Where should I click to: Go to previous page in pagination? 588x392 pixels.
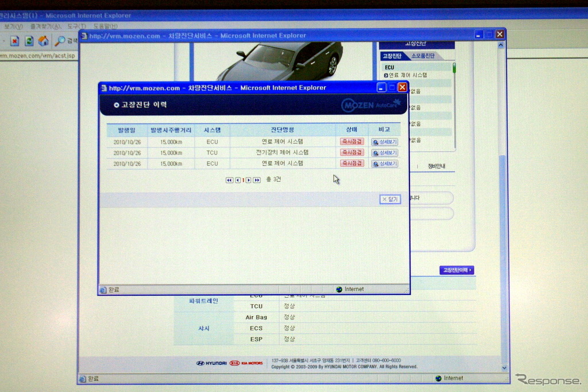[x=238, y=180]
